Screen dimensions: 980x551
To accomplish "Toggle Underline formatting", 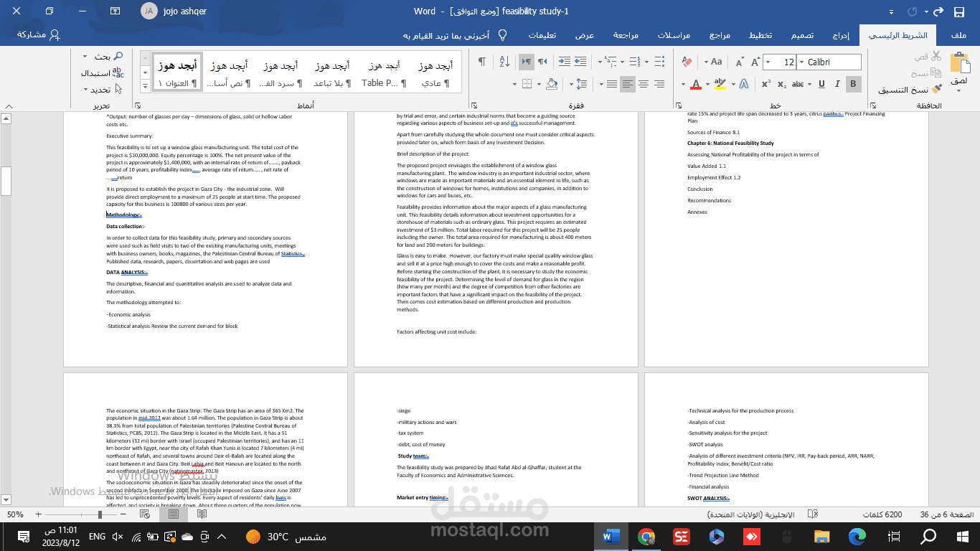I will pyautogui.click(x=821, y=84).
